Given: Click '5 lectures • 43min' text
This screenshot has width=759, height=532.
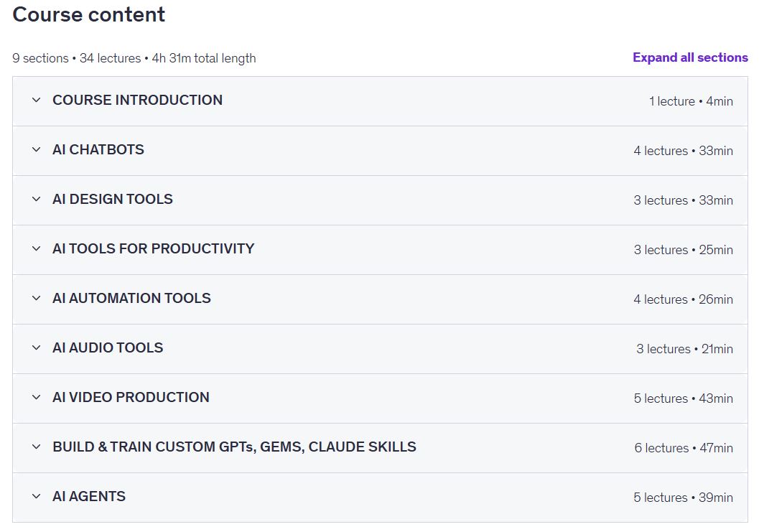Looking at the screenshot, I should (x=683, y=398).
